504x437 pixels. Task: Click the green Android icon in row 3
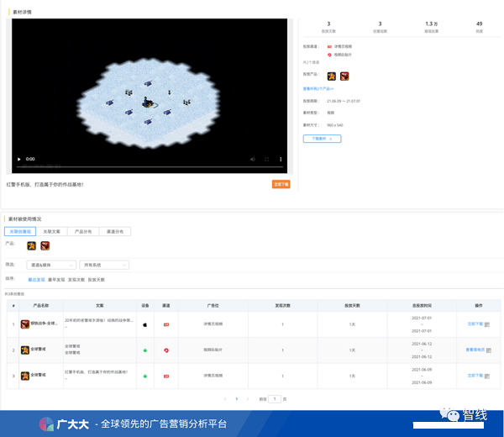(x=145, y=376)
